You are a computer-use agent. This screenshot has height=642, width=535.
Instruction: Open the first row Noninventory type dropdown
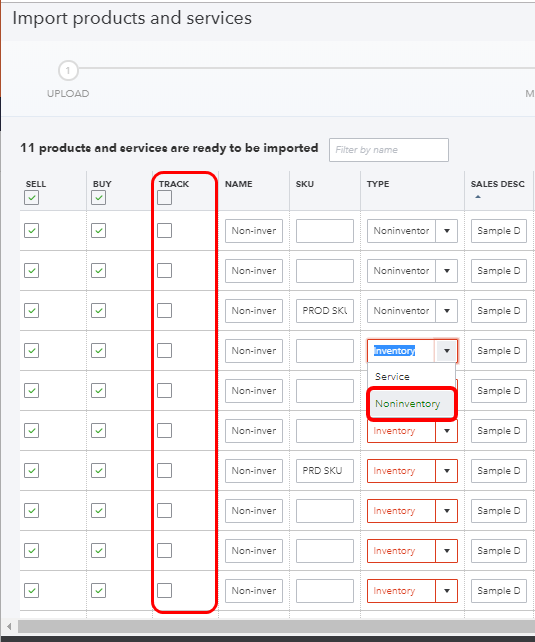coord(447,231)
